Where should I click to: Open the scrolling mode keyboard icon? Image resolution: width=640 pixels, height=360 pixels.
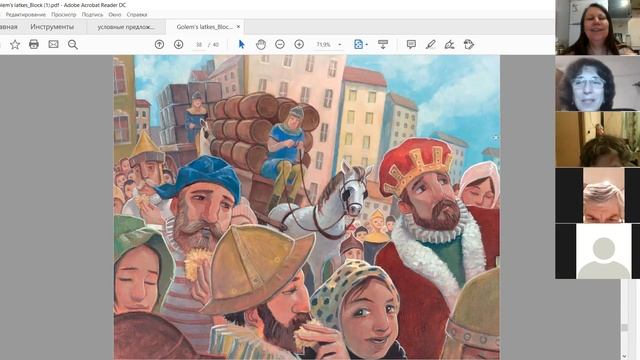coord(383,44)
